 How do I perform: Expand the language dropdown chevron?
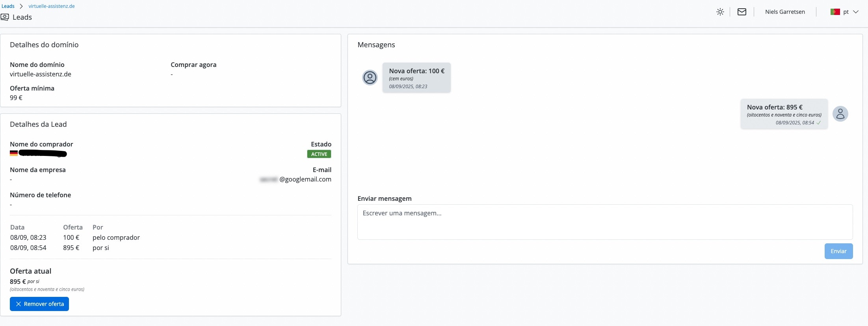click(x=855, y=12)
